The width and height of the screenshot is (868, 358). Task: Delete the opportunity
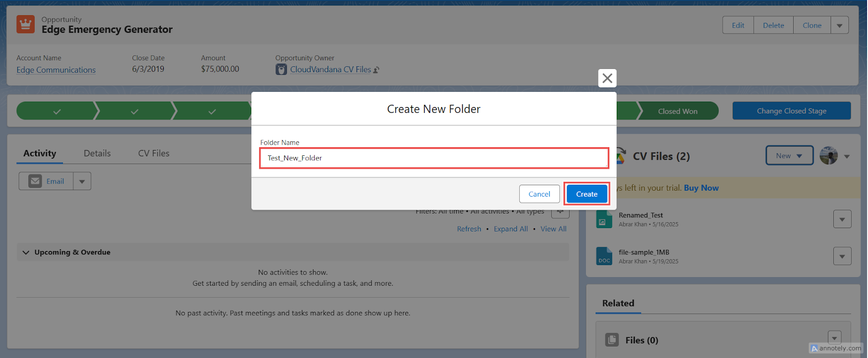tap(774, 25)
